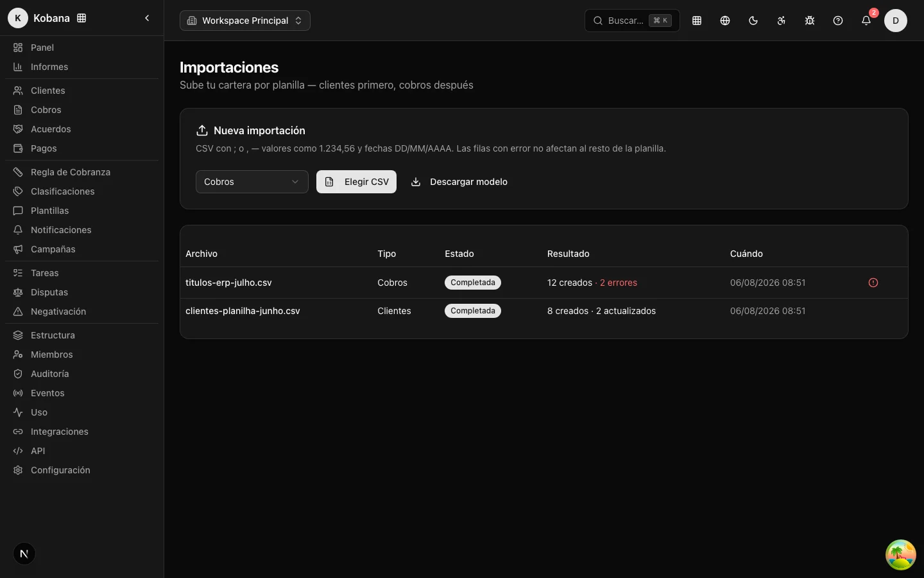
Task: Click the Completada badge for clientes-planilha-junho.csv
Action: tap(473, 311)
